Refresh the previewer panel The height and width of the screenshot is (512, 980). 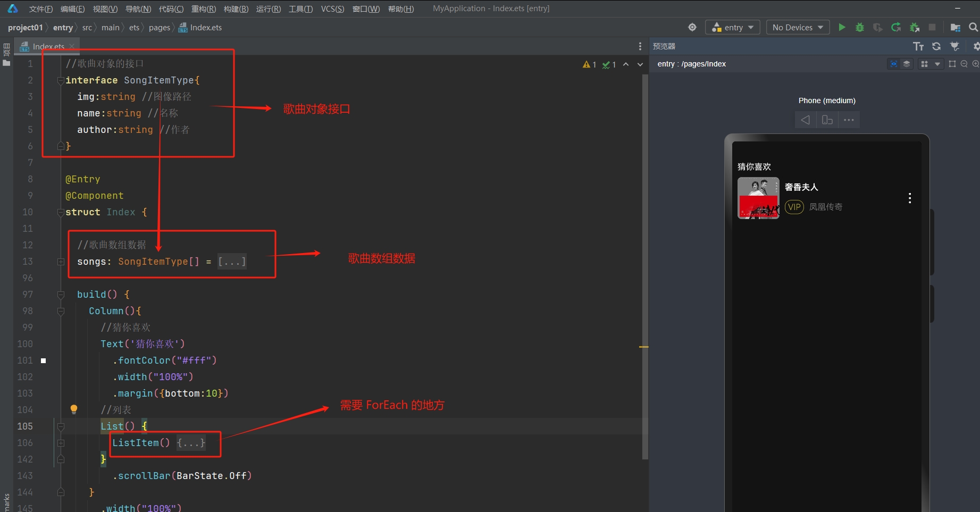pyautogui.click(x=936, y=46)
